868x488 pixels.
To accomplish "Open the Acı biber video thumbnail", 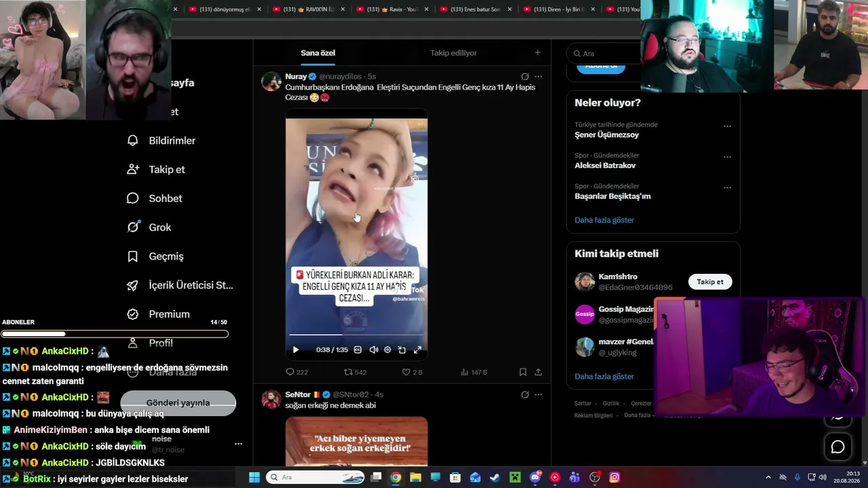I will click(x=356, y=442).
